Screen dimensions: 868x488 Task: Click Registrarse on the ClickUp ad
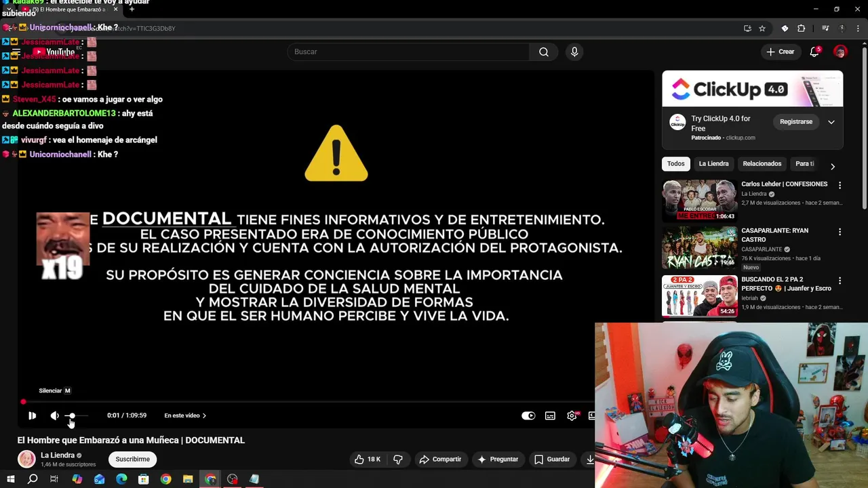(795, 122)
